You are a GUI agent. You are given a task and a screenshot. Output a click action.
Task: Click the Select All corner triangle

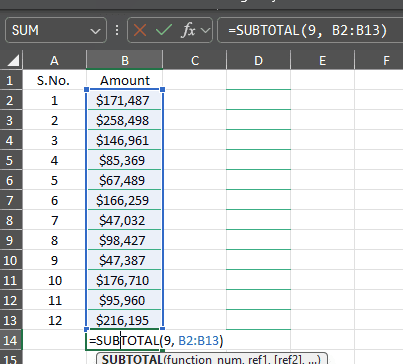tap(13, 61)
